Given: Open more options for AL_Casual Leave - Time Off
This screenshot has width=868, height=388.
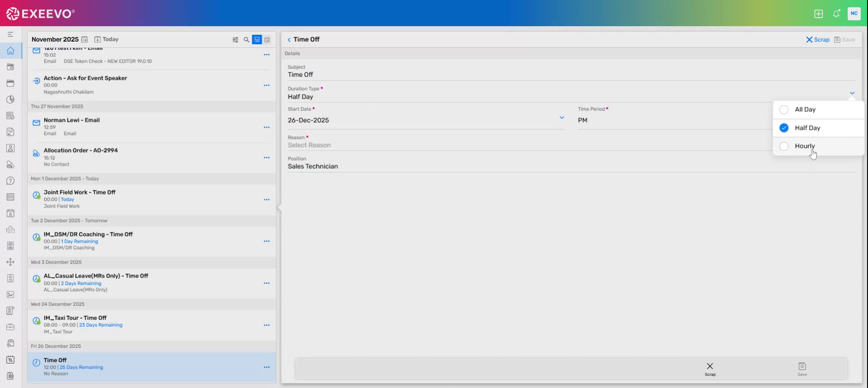Looking at the screenshot, I should (267, 283).
